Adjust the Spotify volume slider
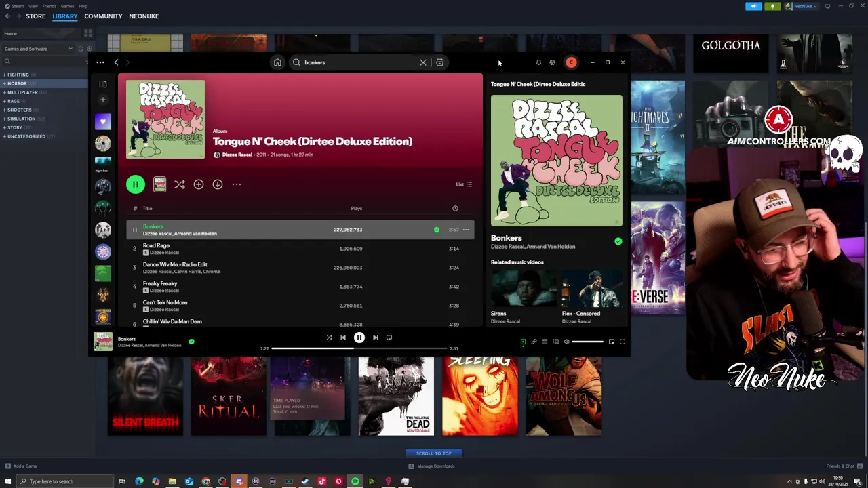 [587, 342]
